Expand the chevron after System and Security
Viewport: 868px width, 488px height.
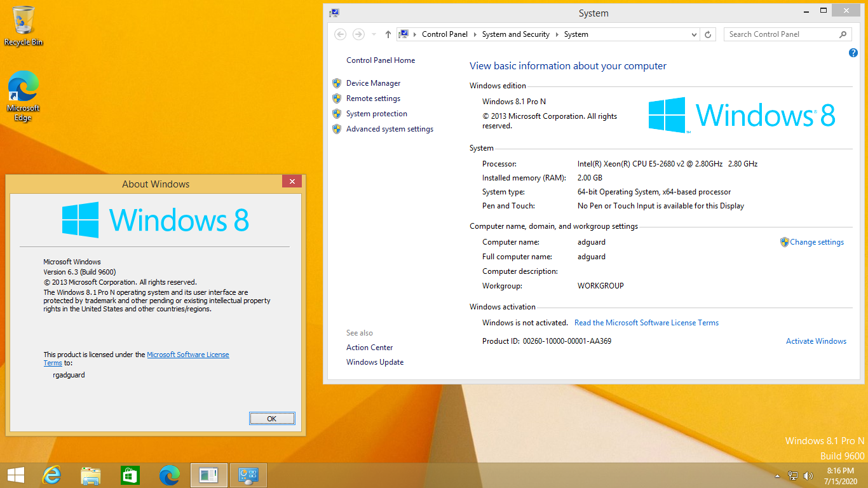tap(557, 34)
